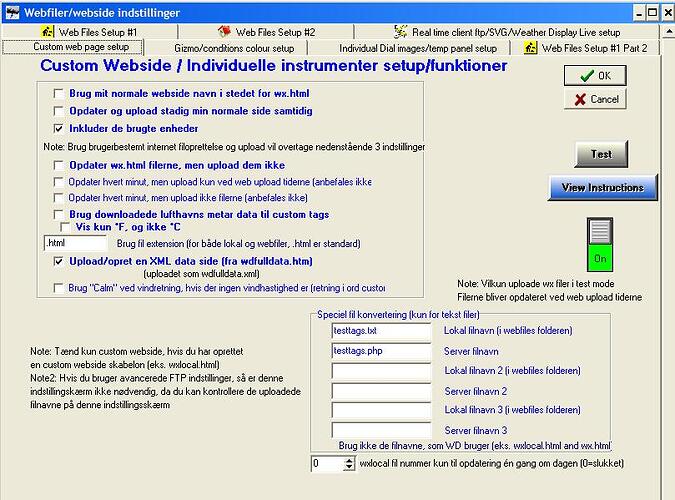Click the Cancel button
The image size is (675, 500).
595,99
